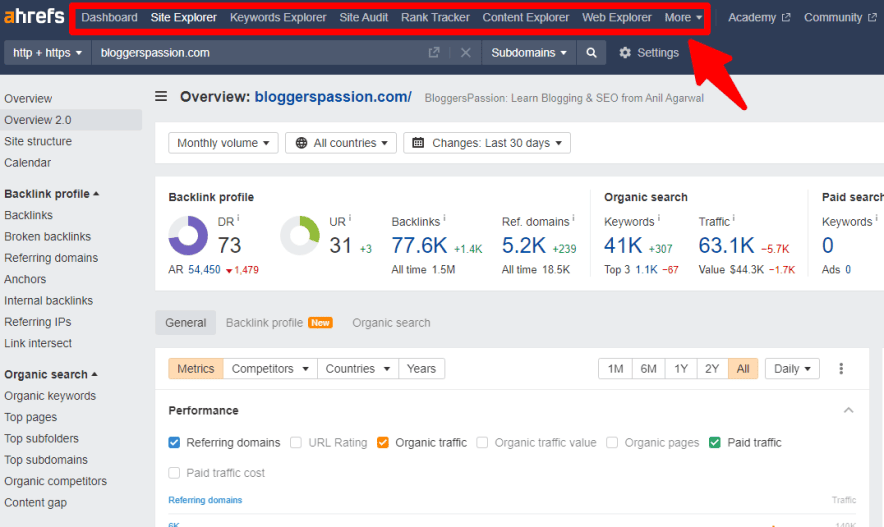Open the Community external link
This screenshot has width=884, height=527.
[x=840, y=17]
